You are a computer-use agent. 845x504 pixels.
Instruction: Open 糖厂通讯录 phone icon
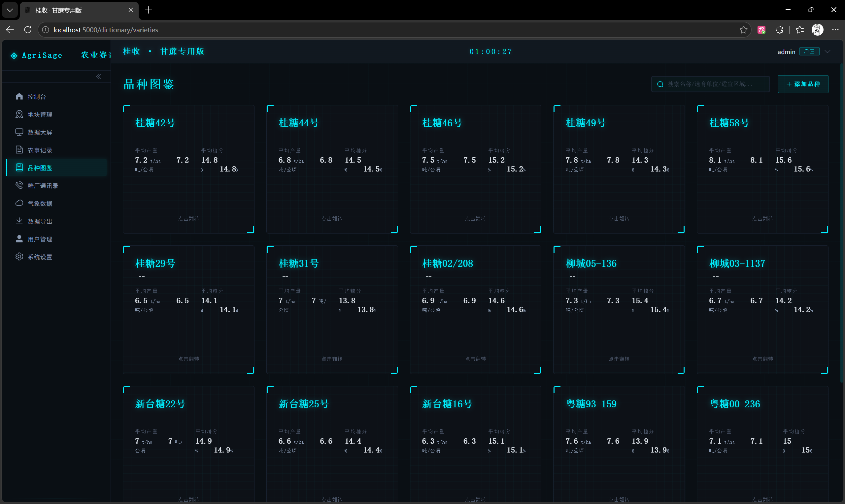(19, 185)
